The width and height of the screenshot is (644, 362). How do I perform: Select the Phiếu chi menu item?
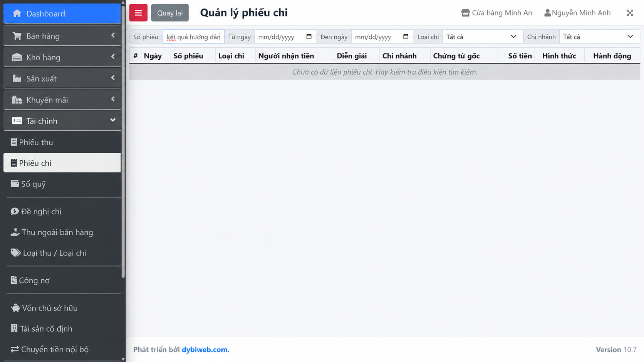pyautogui.click(x=62, y=163)
